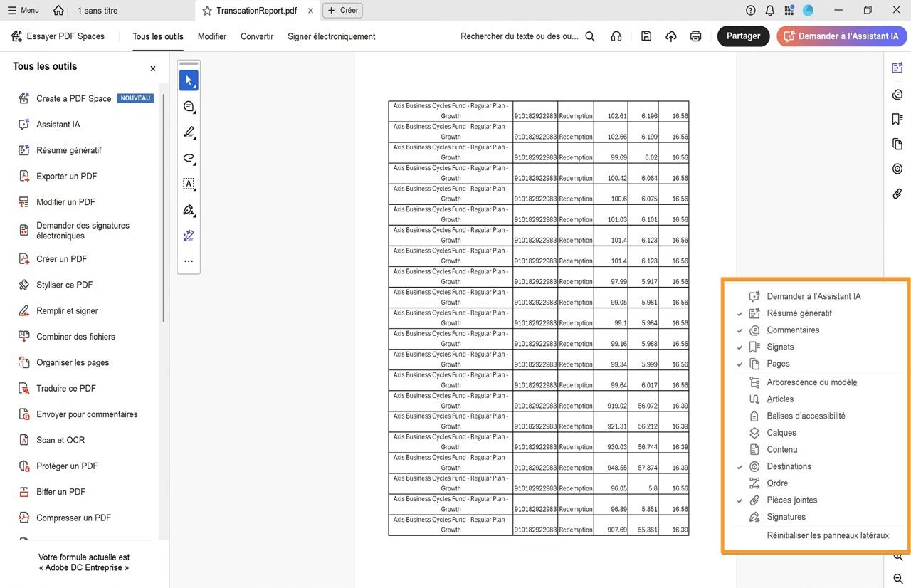This screenshot has height=588, width=911.
Task: Switch to the Convertir tab
Action: pyautogui.click(x=256, y=36)
